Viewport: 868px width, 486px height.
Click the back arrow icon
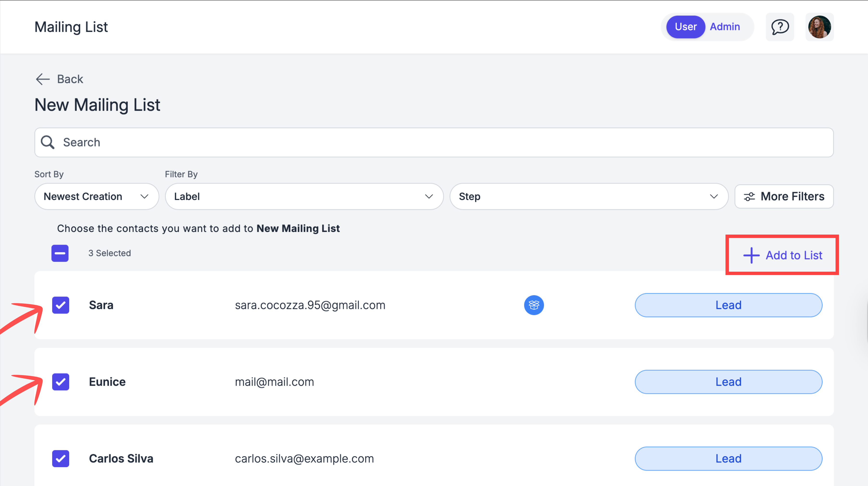[x=43, y=79]
